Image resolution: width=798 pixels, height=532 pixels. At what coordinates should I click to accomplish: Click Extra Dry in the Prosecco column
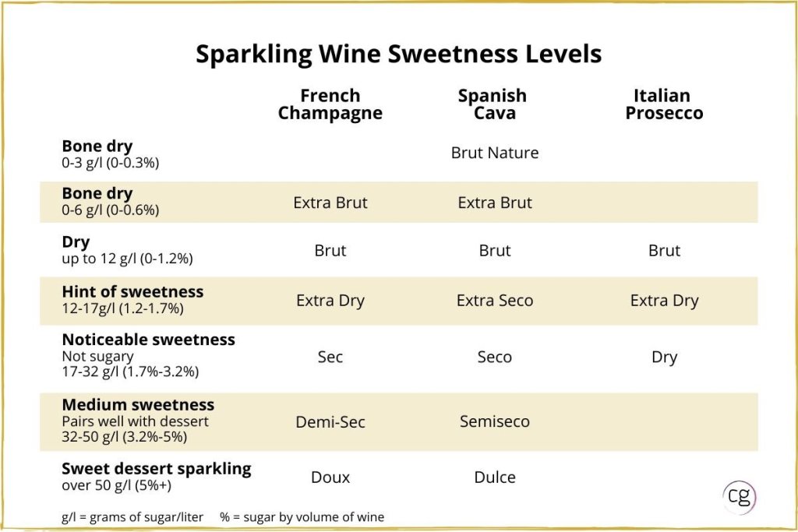click(664, 301)
